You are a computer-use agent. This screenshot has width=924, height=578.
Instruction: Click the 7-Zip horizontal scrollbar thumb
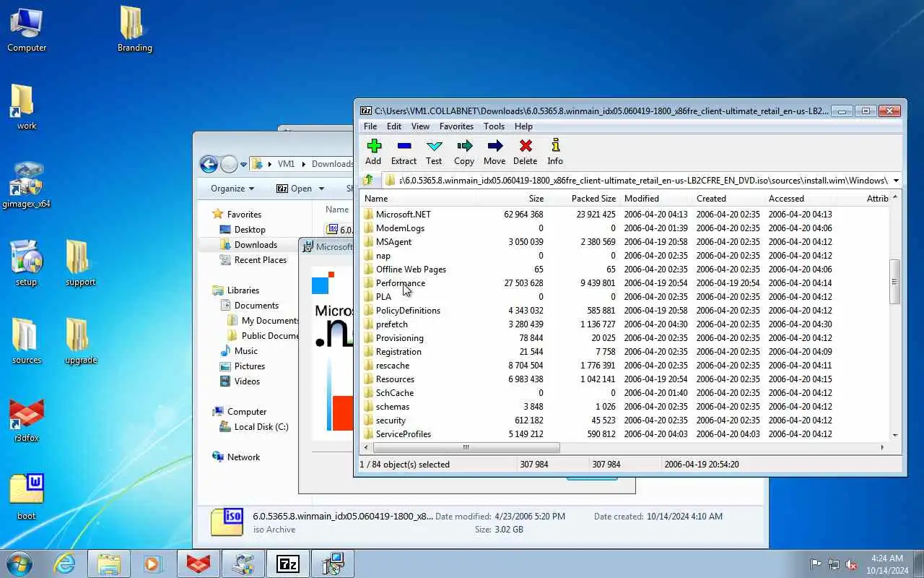click(x=466, y=447)
